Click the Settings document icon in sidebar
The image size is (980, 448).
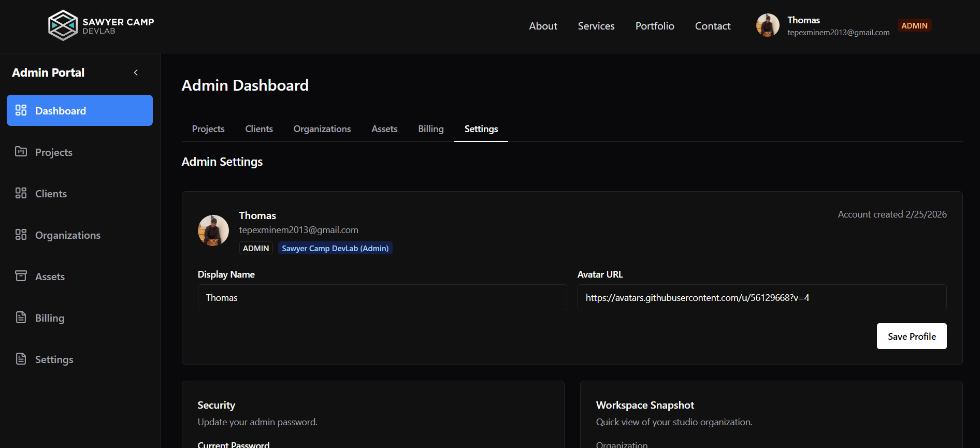(21, 359)
